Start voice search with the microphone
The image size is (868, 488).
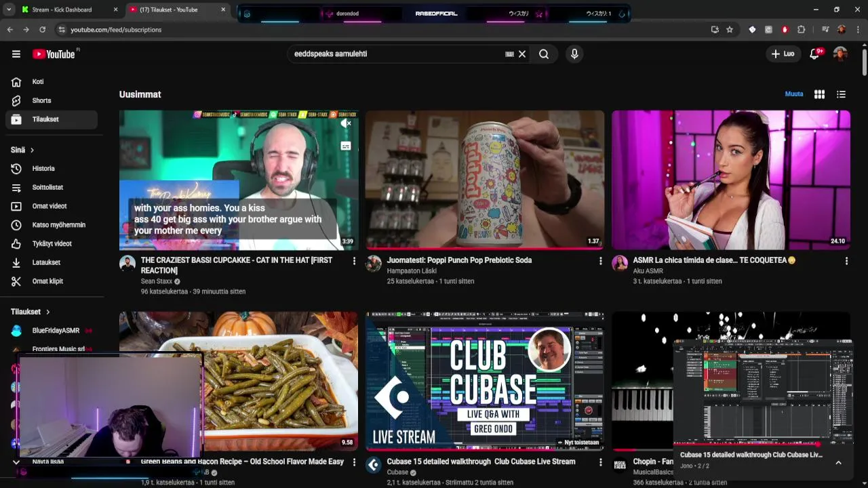(574, 54)
